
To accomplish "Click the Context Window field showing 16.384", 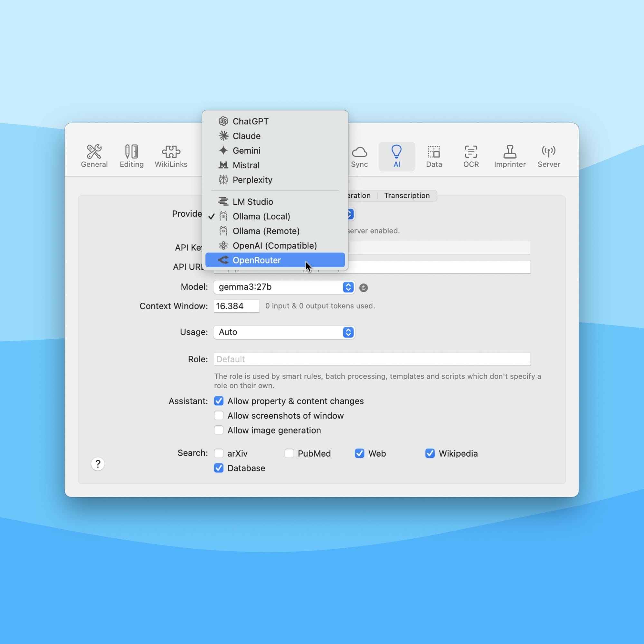I will [x=237, y=306].
